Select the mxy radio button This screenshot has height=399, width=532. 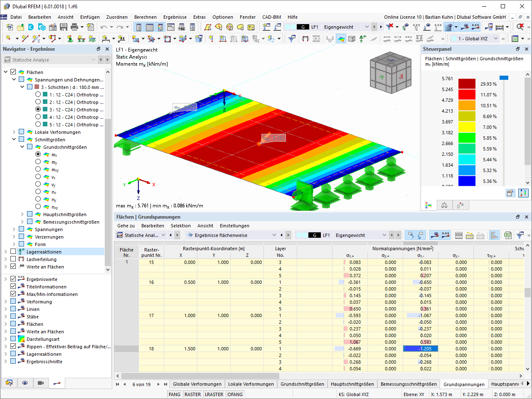[x=38, y=170]
